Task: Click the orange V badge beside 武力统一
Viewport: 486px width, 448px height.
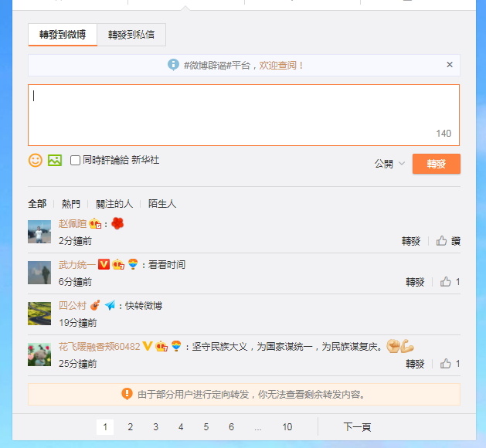Action: pos(104,264)
